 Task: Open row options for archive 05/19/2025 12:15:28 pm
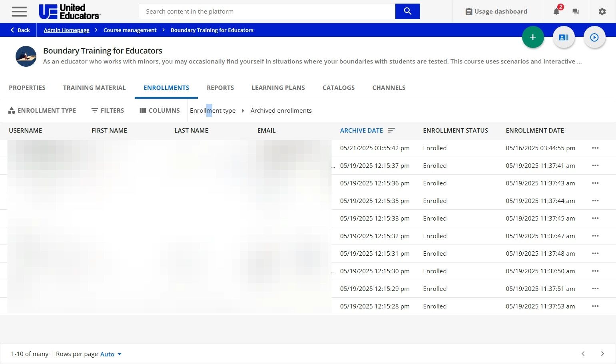tap(595, 306)
